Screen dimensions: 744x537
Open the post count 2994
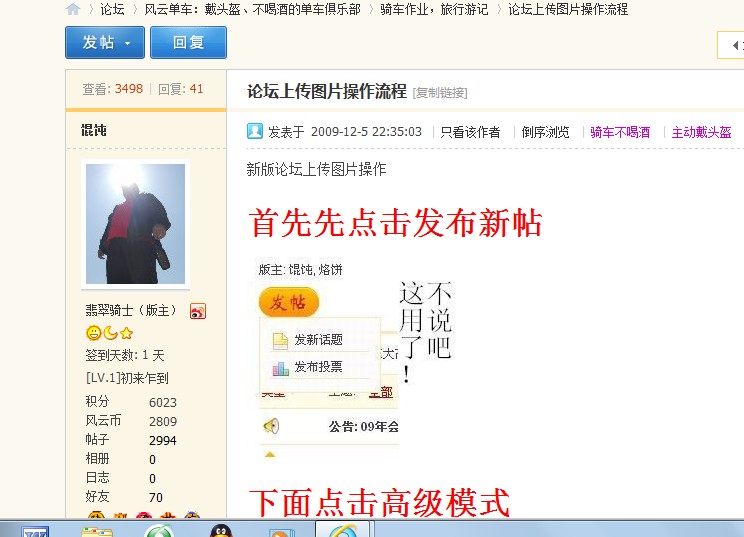click(163, 440)
